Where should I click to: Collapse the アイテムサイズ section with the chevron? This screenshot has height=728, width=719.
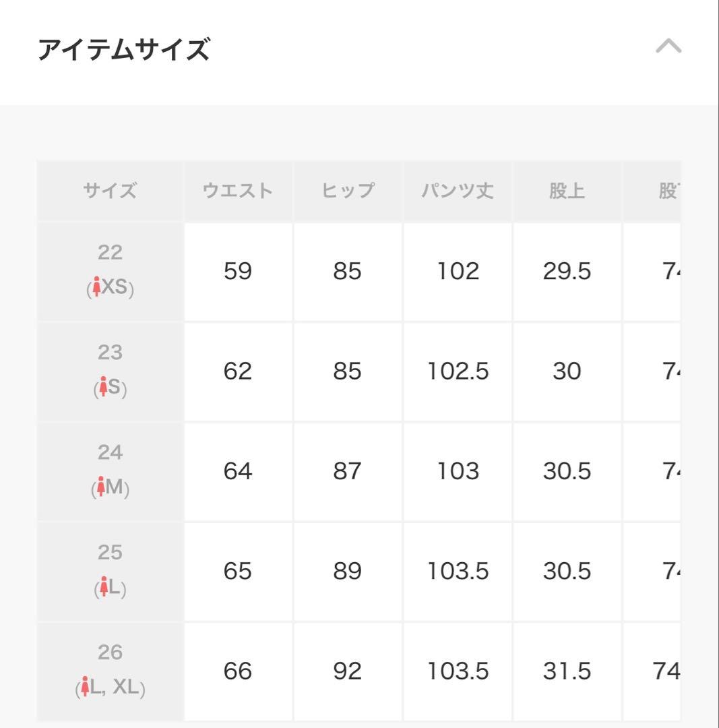tap(668, 46)
